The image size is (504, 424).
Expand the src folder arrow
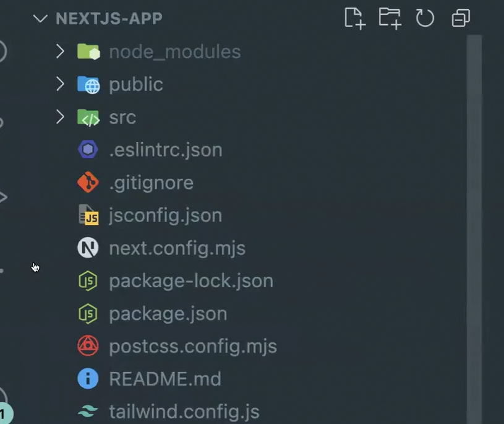point(60,117)
